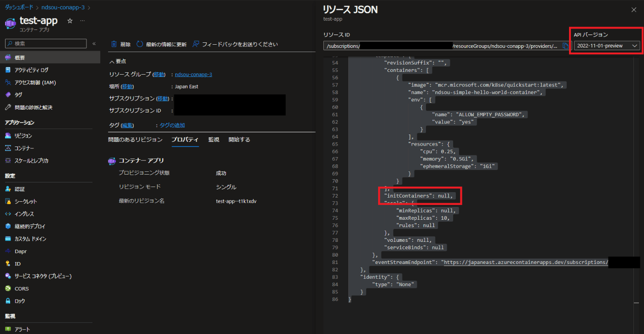The width and height of the screenshot is (644, 334).
Task: Click the Access control (IAM) icon
Action: coord(8,82)
